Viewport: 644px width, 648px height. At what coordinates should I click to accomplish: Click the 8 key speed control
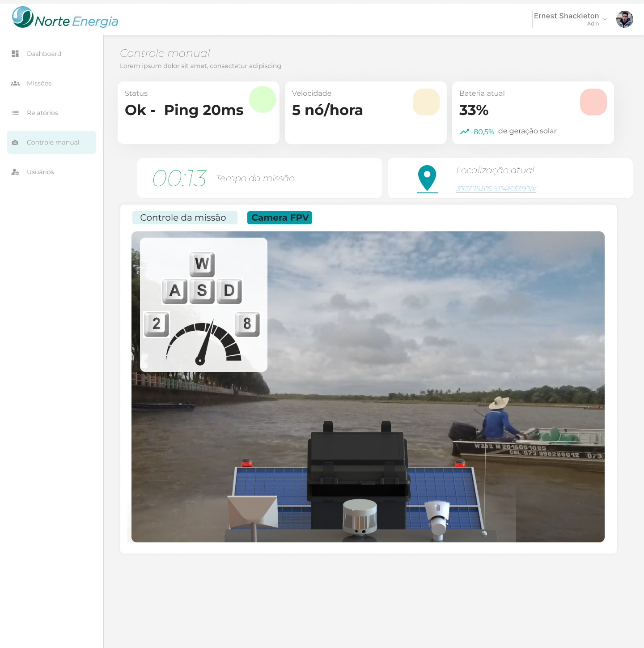point(247,324)
